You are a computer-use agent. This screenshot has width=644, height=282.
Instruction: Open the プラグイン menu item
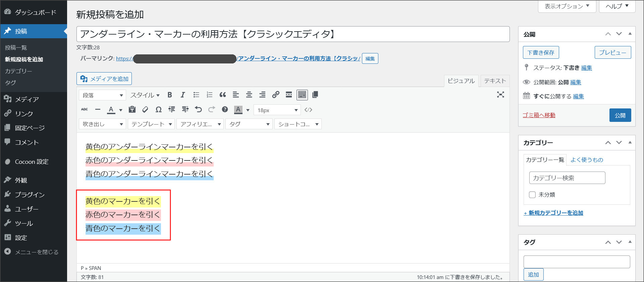tap(34, 194)
